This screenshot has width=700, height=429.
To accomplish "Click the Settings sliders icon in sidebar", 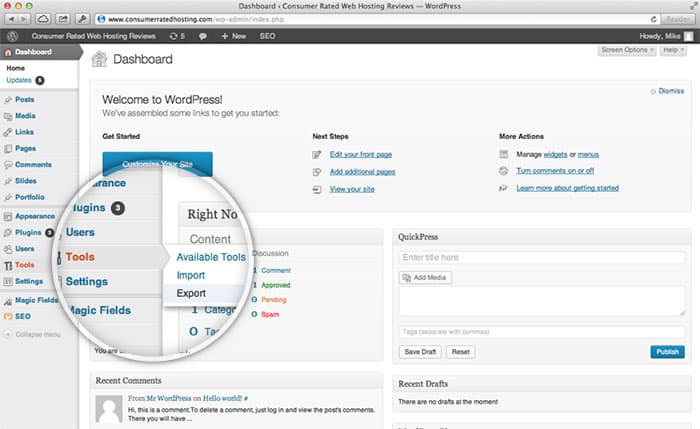I will (x=8, y=282).
